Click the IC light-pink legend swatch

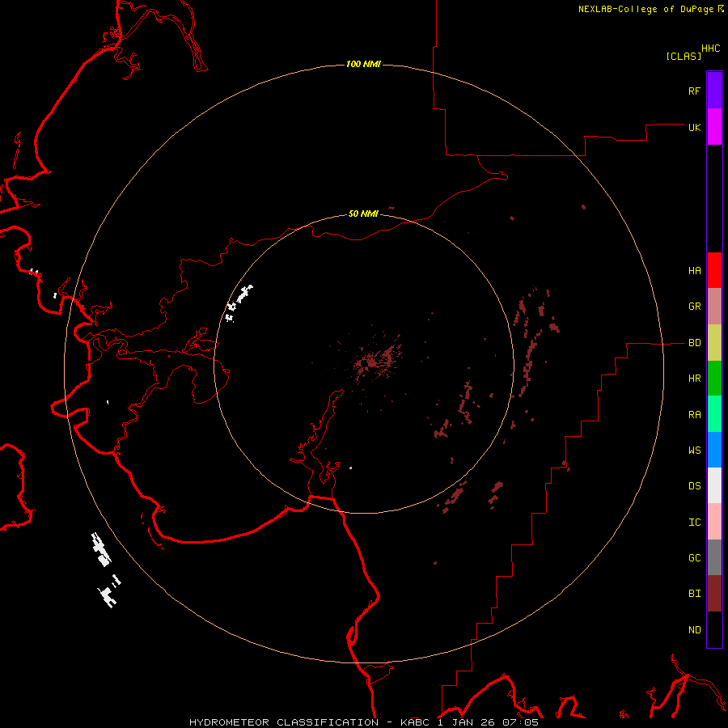pos(714,522)
